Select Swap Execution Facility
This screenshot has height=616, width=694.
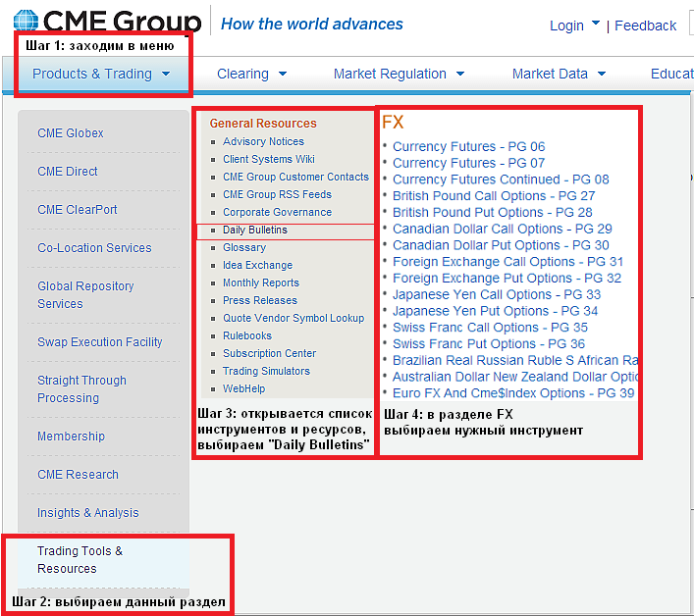coord(99,341)
